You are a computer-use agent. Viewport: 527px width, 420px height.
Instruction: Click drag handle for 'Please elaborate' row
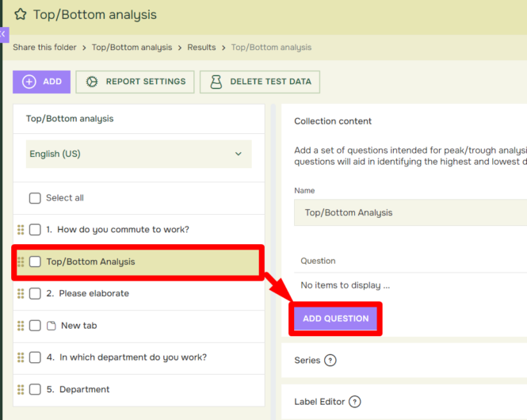pos(21,293)
